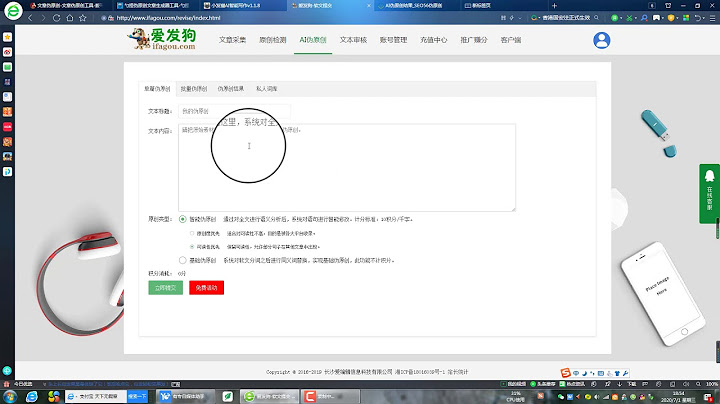
Task: Expand the dropdown arrow next to the green extension icon
Action: [x=621, y=18]
